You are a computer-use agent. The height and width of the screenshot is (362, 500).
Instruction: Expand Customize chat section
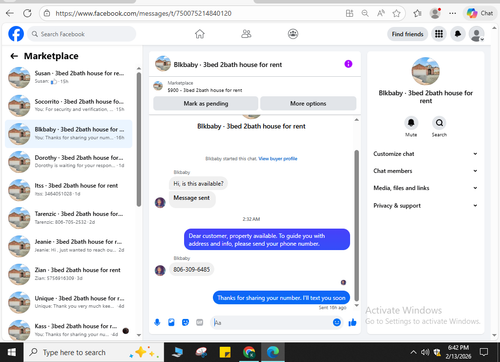point(425,154)
